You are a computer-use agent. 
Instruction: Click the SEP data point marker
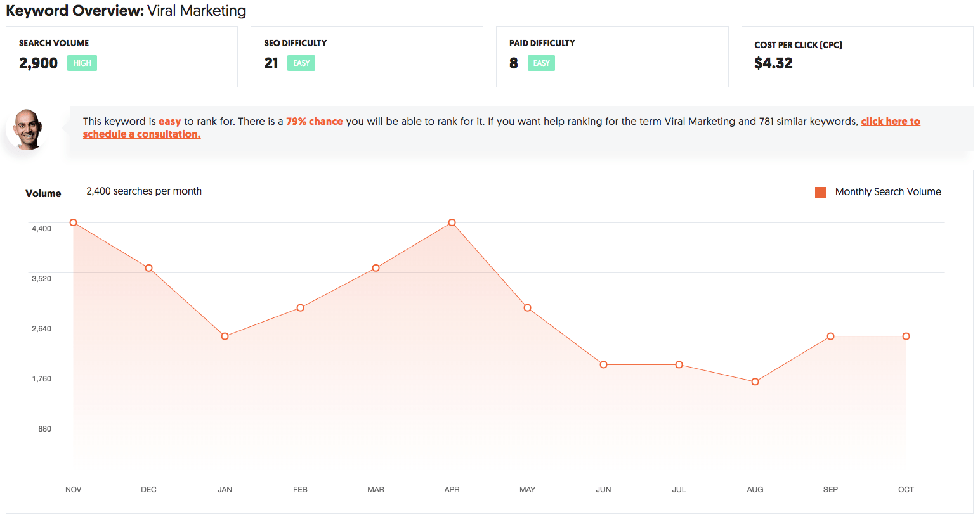click(830, 336)
